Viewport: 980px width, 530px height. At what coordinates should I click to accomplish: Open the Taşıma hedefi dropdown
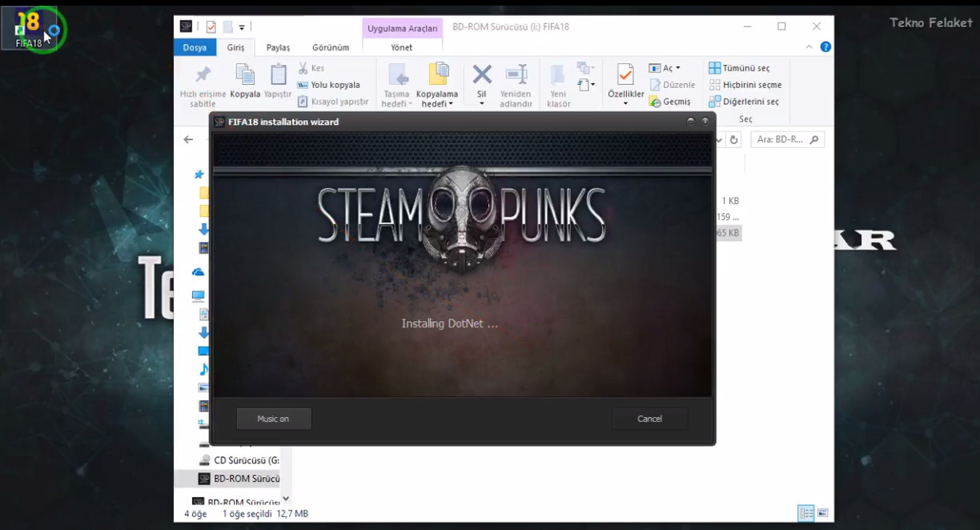click(397, 99)
